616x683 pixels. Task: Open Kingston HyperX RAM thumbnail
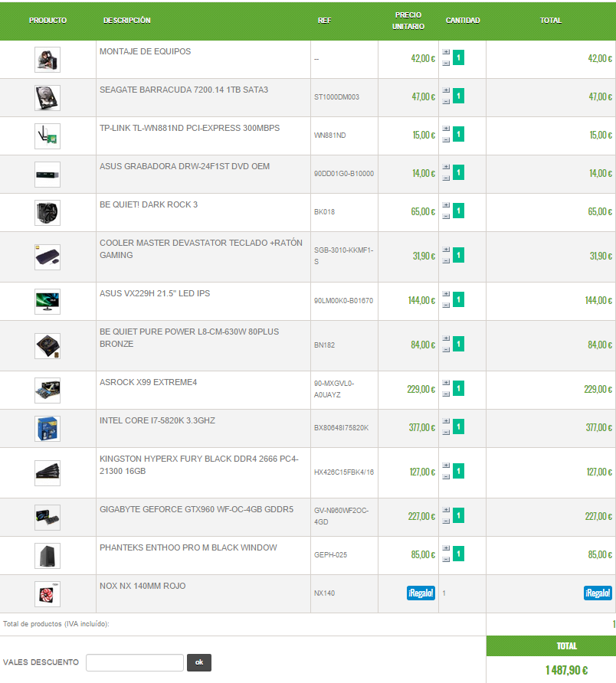48,473
